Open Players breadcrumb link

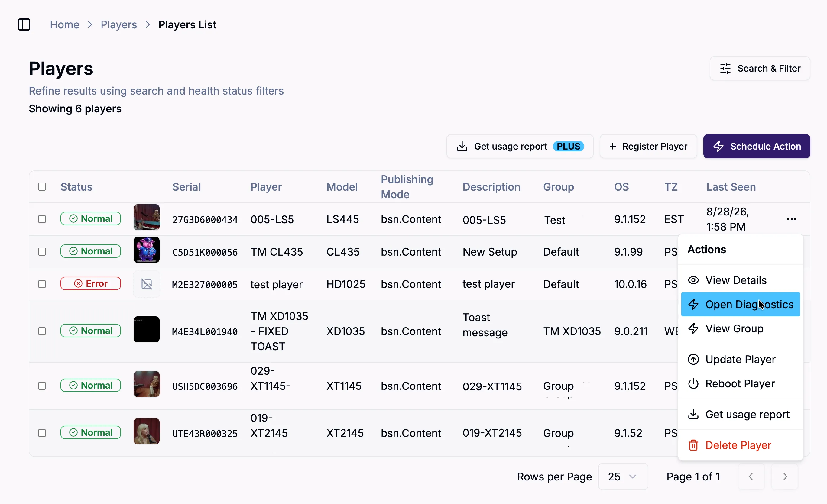tap(119, 24)
